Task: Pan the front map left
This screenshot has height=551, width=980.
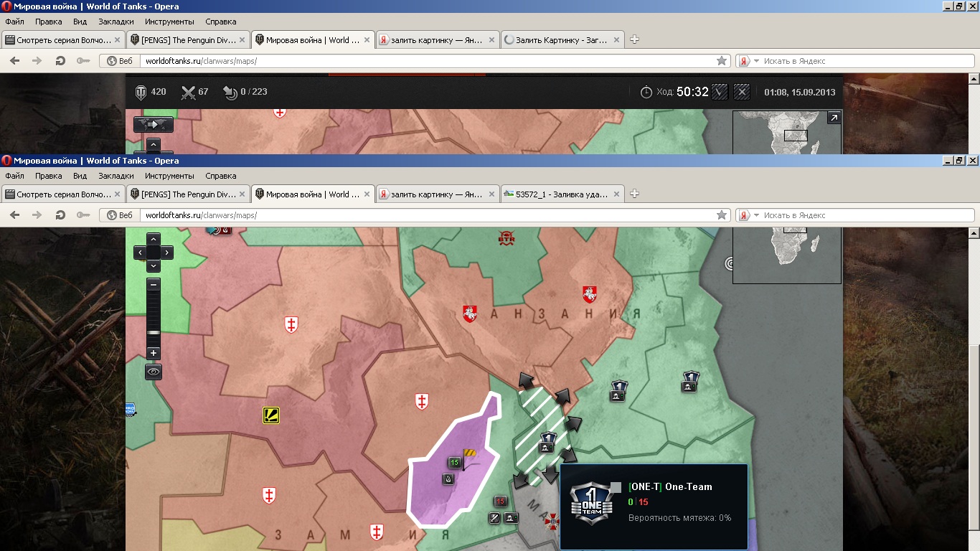Action: point(140,253)
